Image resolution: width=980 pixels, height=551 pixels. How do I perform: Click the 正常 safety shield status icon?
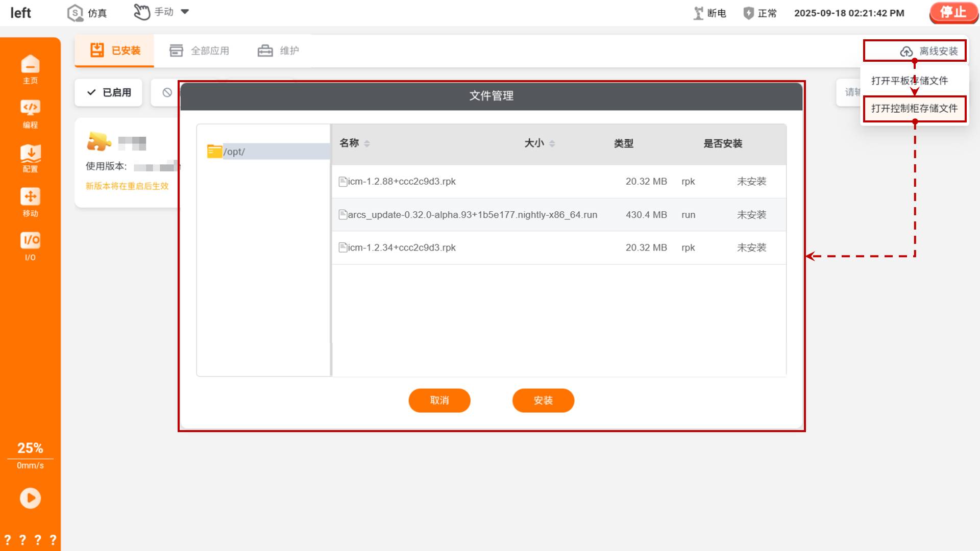click(x=748, y=13)
